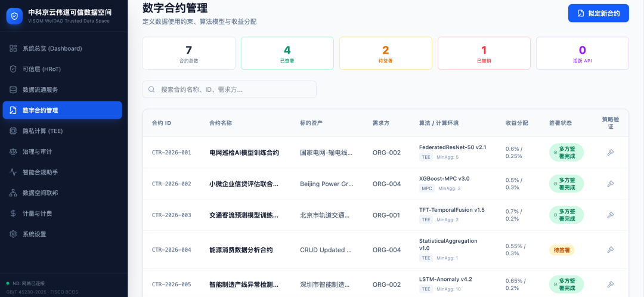Open 能源消费数据分析合约 contract name
The height and width of the screenshot is (297, 644).
(x=241, y=250)
